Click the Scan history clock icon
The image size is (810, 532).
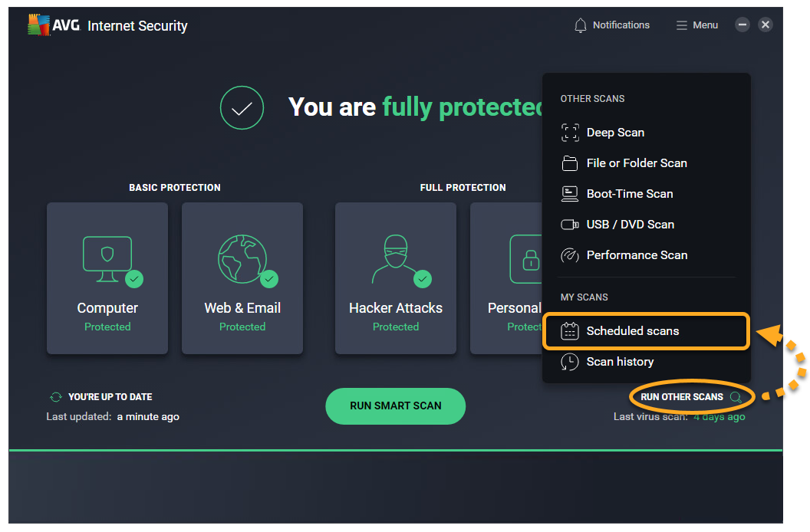pyautogui.click(x=570, y=362)
